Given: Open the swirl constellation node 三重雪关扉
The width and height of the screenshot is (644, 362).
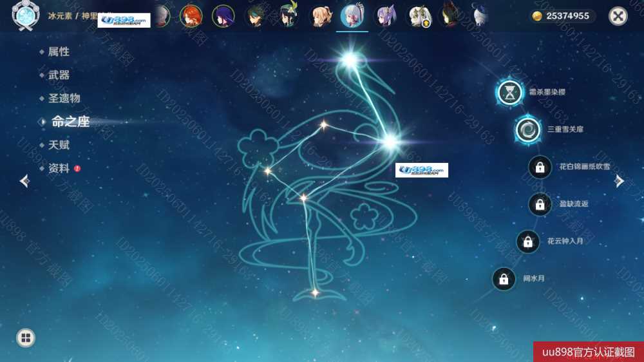Looking at the screenshot, I should pyautogui.click(x=528, y=129).
